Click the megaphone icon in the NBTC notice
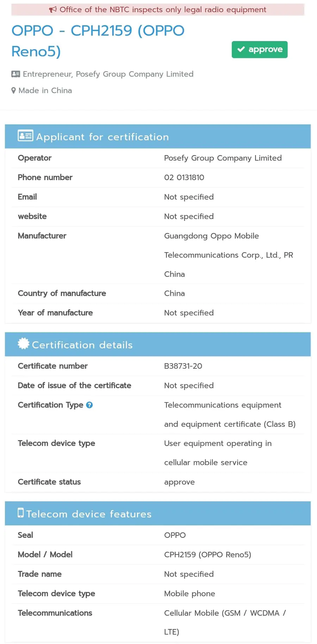Viewport: 317px width, 644px height. [x=53, y=10]
